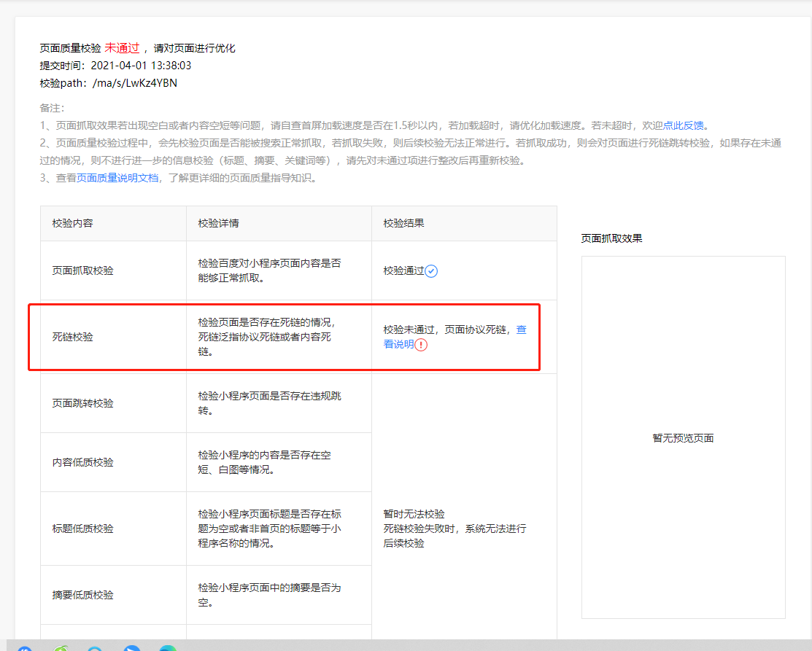Screen dimensions: 812x651
Task: Select the 页面跳转校验 row label
Action: (83, 403)
